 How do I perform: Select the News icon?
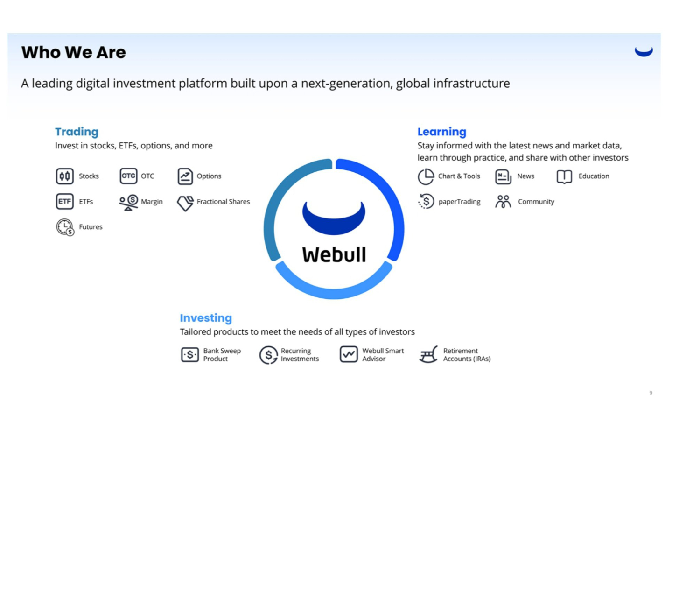click(x=503, y=176)
